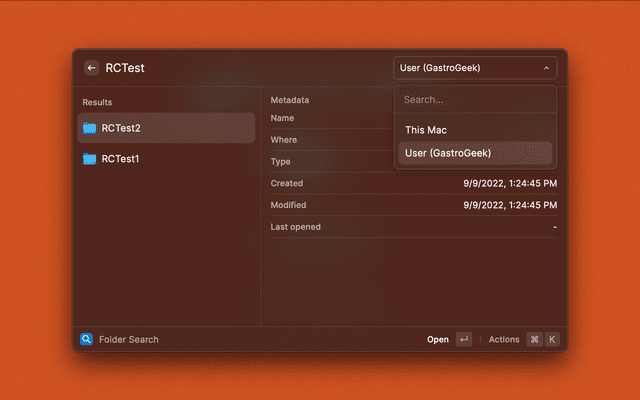640x400 pixels.
Task: Collapse the scope dropdown using its chevron
Action: click(x=546, y=68)
